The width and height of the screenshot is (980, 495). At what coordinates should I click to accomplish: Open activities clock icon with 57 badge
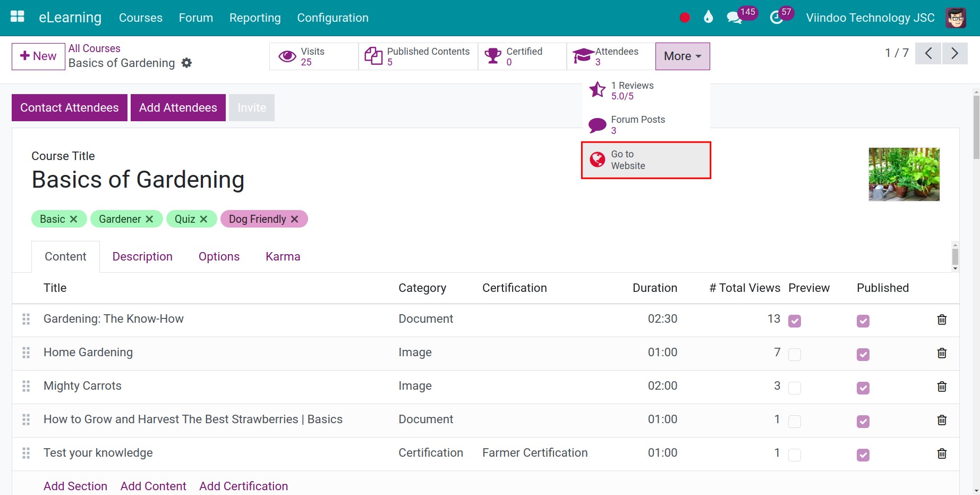[781, 15]
